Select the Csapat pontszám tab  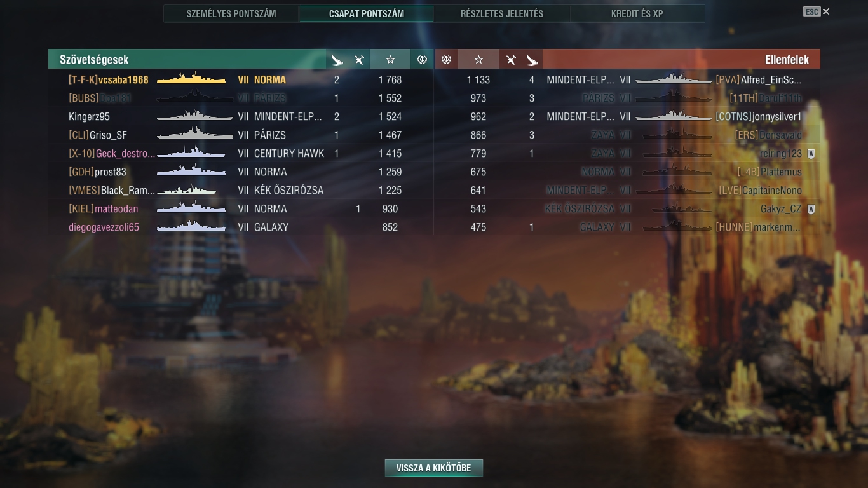tap(367, 13)
